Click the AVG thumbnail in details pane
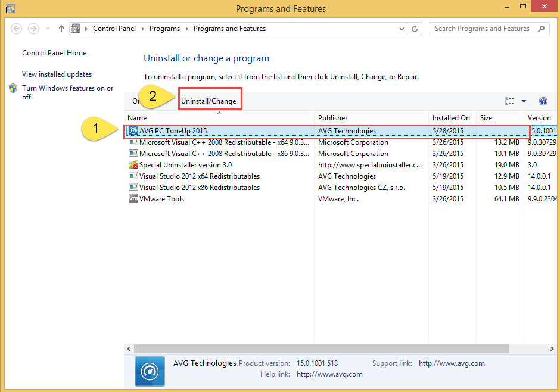Screen dimensions: 560x392 tap(150, 371)
